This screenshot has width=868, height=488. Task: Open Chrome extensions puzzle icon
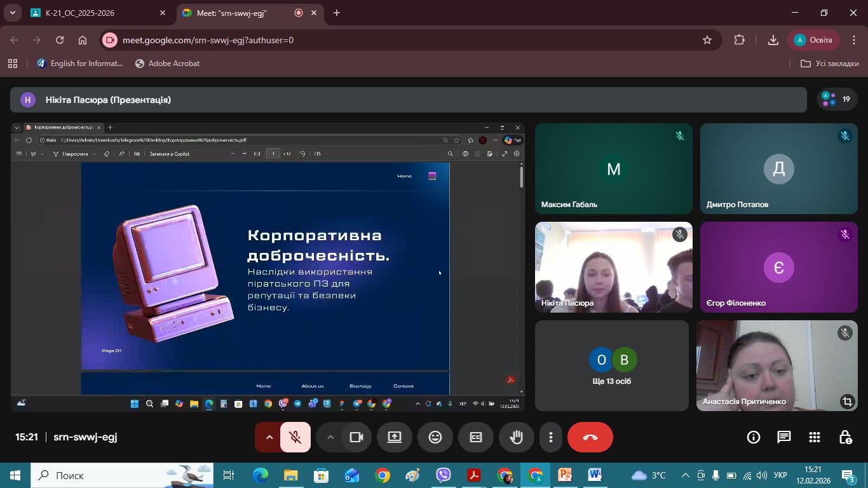click(x=739, y=40)
